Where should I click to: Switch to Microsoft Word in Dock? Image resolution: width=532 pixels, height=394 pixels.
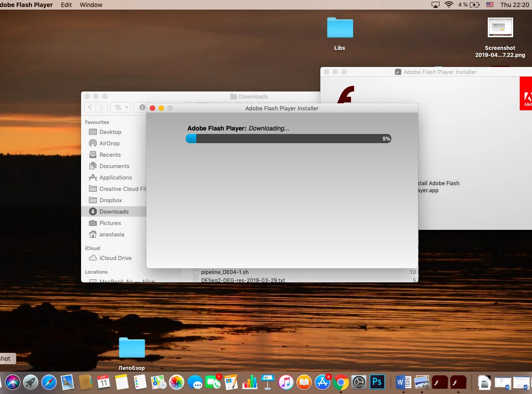coord(403,382)
